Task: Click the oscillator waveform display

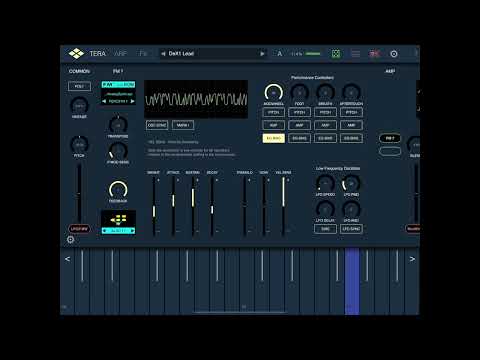Action: [x=196, y=99]
